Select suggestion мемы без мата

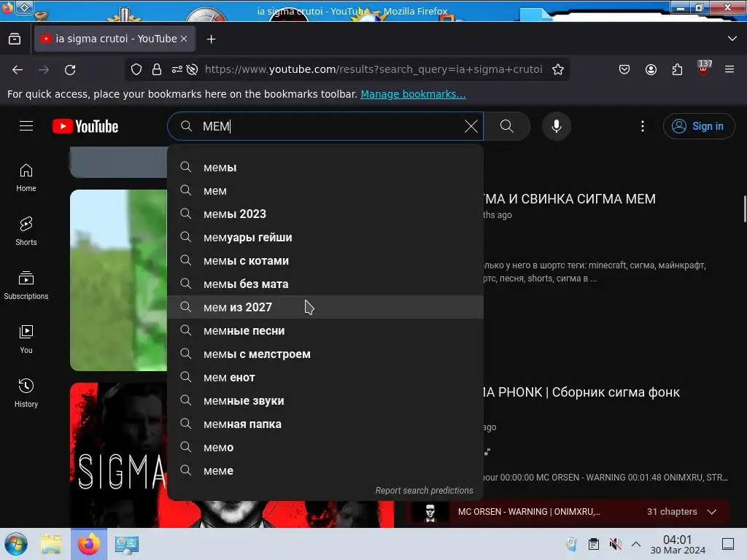tap(325, 284)
